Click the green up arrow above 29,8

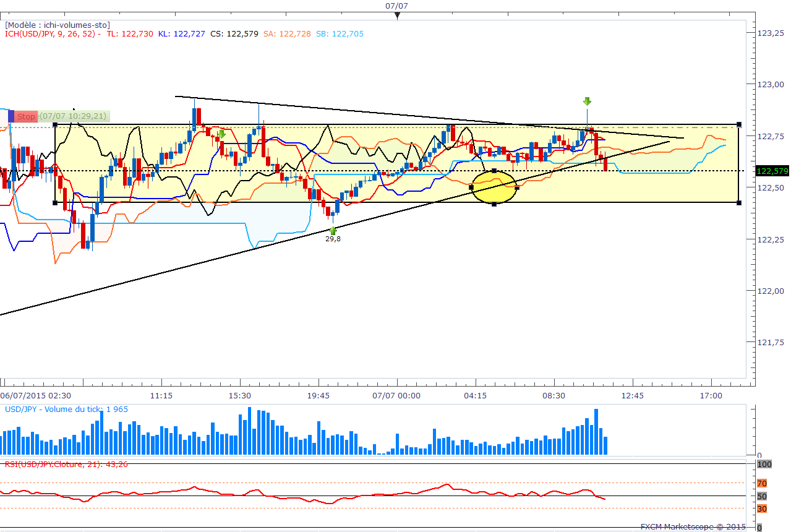click(333, 230)
